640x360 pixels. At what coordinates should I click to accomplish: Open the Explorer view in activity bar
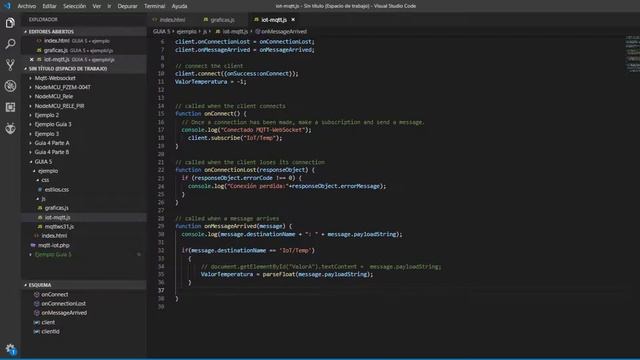tap(10, 23)
